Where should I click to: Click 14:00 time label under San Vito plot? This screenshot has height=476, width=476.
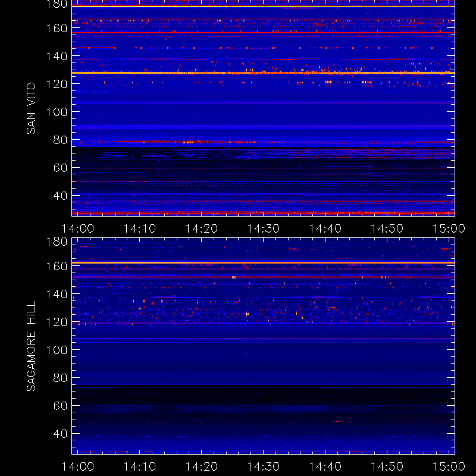tap(78, 228)
